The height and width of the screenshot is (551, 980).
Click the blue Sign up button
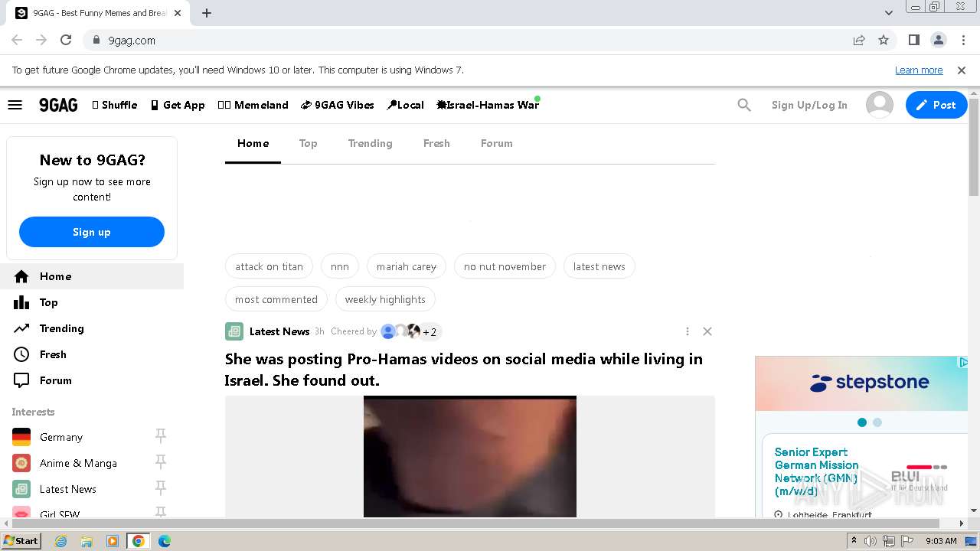pos(92,232)
